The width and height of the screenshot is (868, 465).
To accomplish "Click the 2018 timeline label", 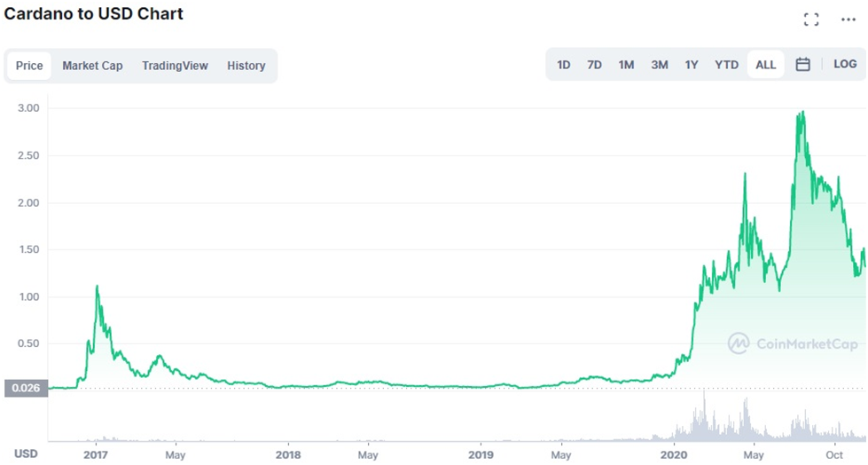I will coord(288,453).
